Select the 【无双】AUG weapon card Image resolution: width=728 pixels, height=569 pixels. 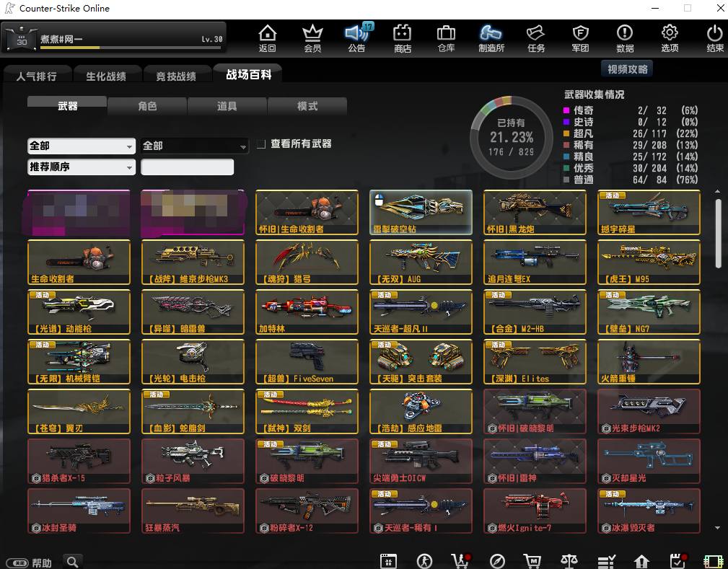point(421,263)
